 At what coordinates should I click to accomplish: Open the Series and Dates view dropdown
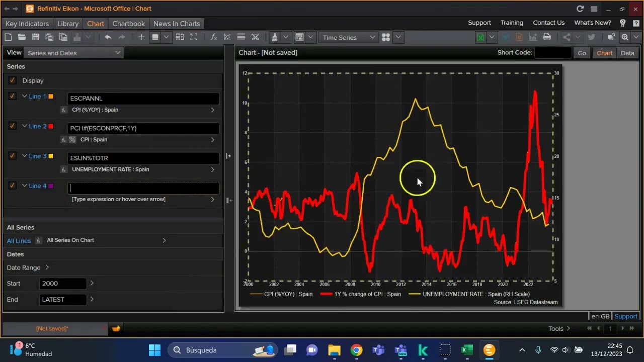[x=74, y=53]
